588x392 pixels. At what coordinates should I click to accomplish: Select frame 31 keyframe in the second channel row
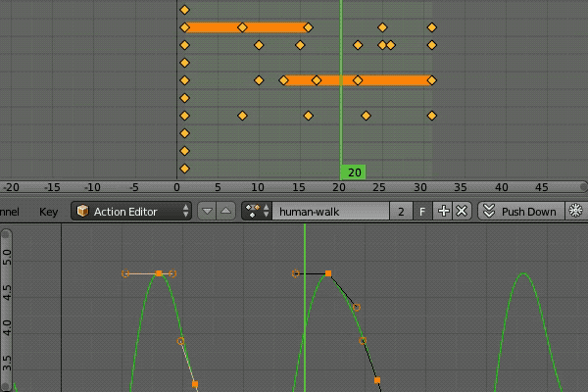tap(432, 27)
